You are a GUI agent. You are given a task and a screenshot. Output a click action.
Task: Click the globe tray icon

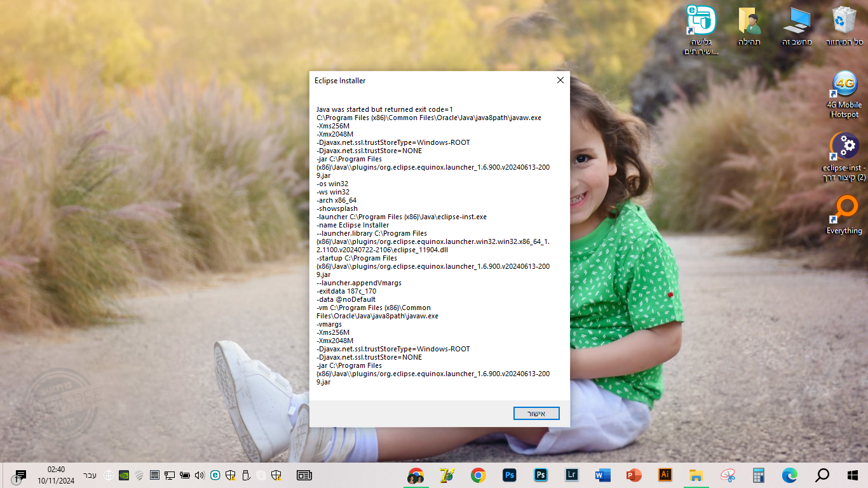coord(109,475)
